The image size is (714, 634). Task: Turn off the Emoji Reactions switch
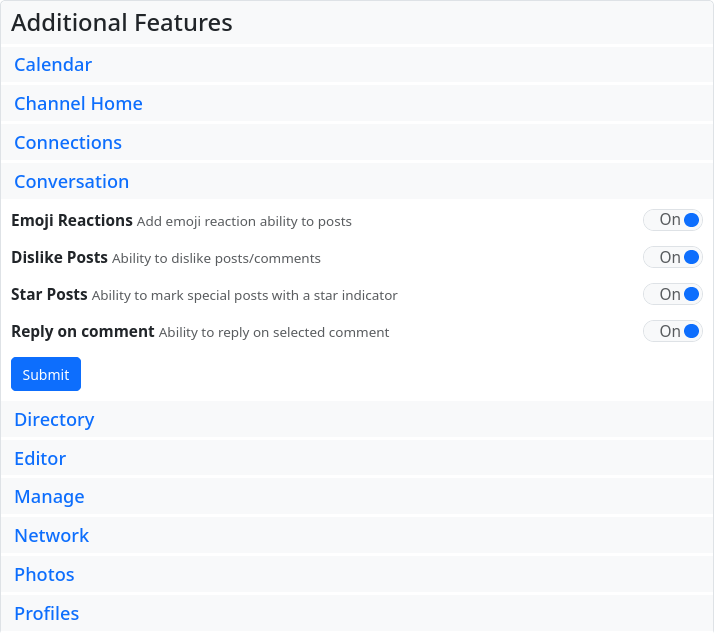[672, 220]
